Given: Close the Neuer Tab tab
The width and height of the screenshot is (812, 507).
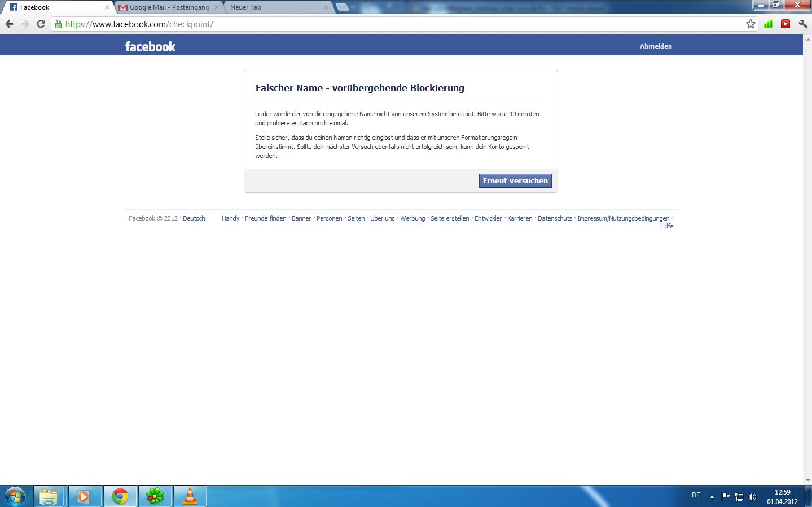Looking at the screenshot, I should [x=326, y=7].
